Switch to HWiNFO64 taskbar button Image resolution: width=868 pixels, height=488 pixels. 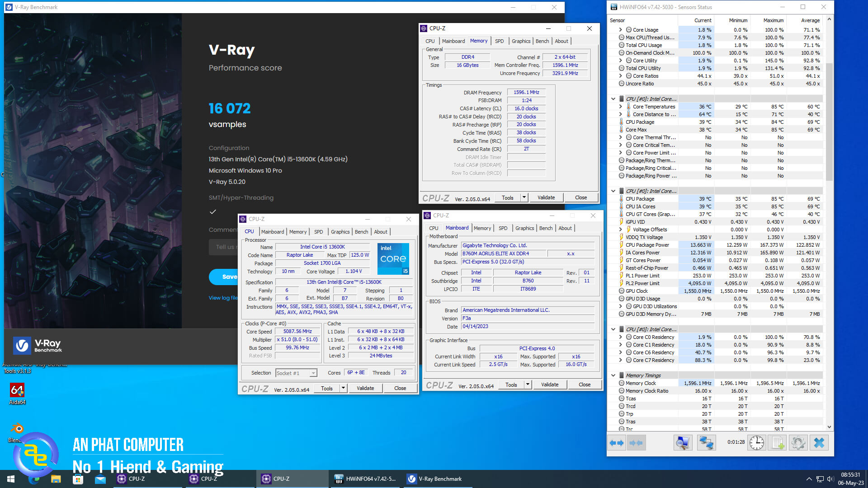point(365,479)
